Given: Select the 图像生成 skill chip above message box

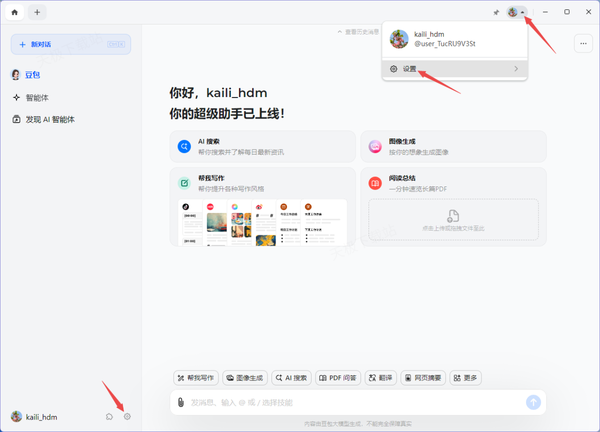Looking at the screenshot, I should (245, 378).
